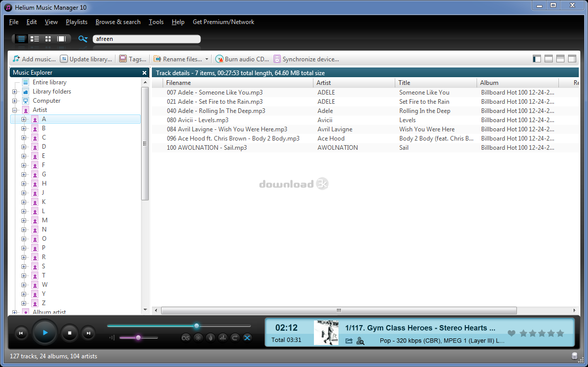Expand the Computer tree node
The height and width of the screenshot is (367, 588).
pos(15,101)
